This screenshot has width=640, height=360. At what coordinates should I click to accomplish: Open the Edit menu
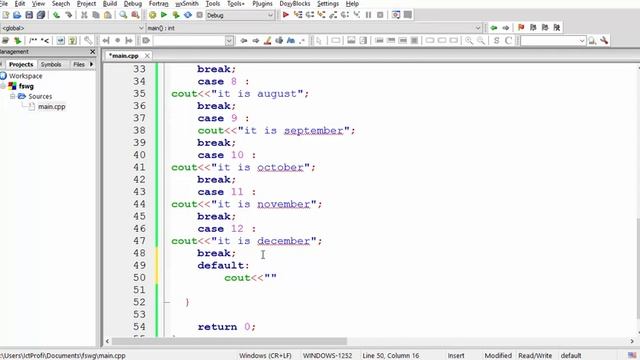pyautogui.click(x=20, y=4)
